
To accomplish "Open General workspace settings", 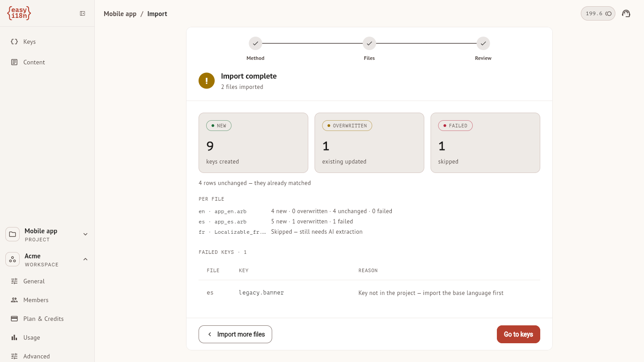I will click(47, 281).
